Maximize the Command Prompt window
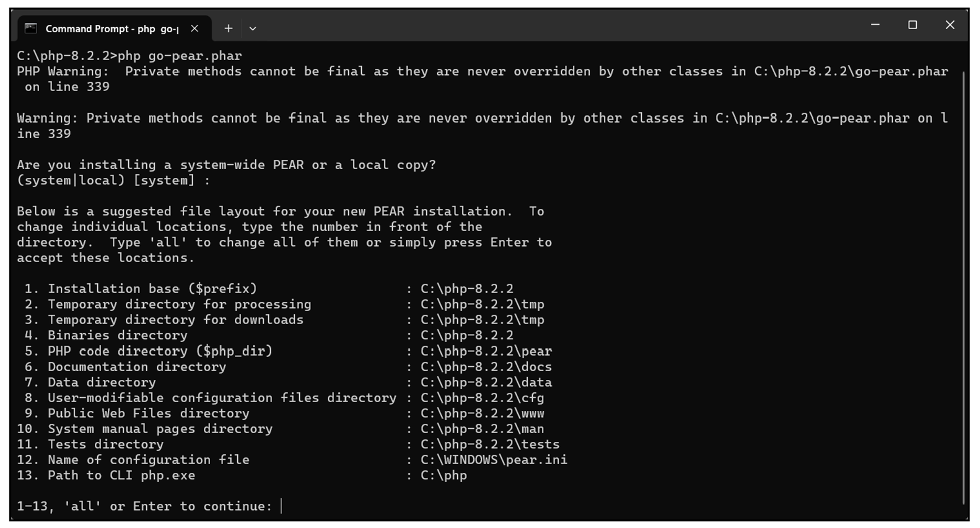 pos(912,25)
